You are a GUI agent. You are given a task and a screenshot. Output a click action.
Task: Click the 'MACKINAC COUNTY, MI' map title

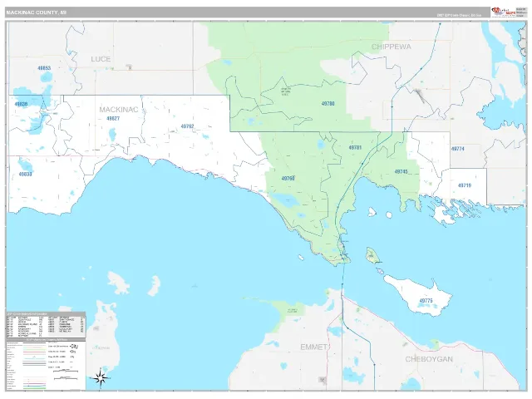click(x=37, y=12)
